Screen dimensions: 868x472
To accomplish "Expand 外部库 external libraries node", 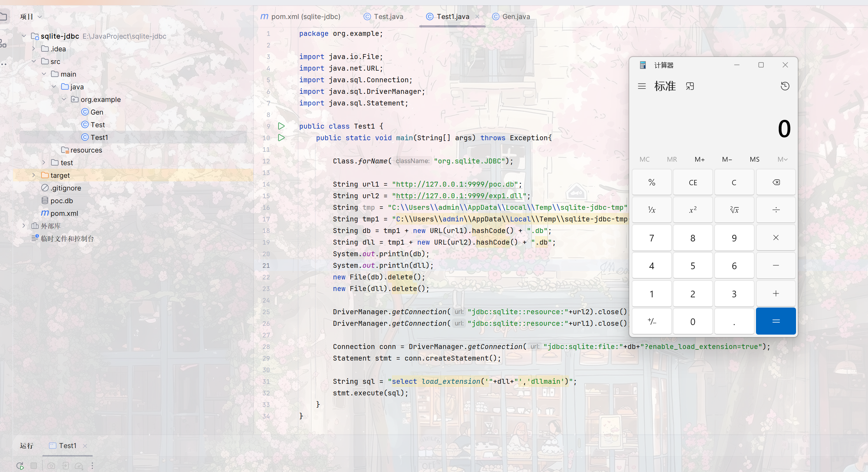I will click(24, 226).
